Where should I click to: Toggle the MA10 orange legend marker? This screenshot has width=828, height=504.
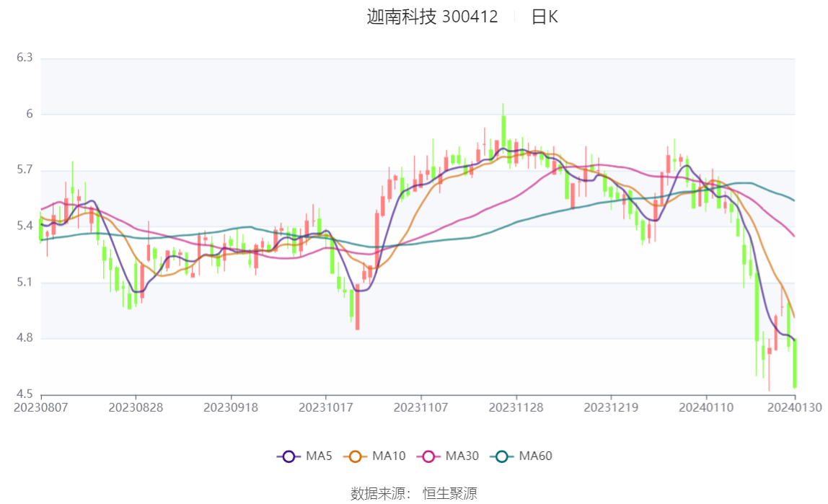click(x=355, y=456)
